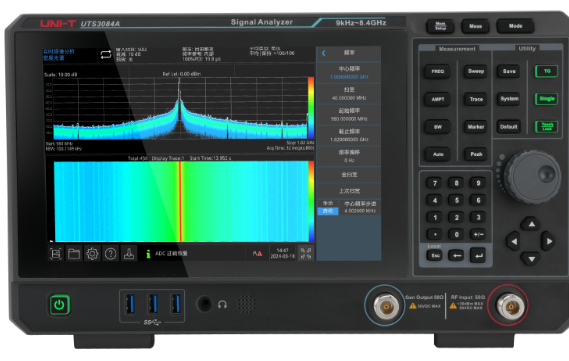569x361 pixels.
Task: Tap the screenshot capture icon in bottom toolbar
Action: pos(56,253)
